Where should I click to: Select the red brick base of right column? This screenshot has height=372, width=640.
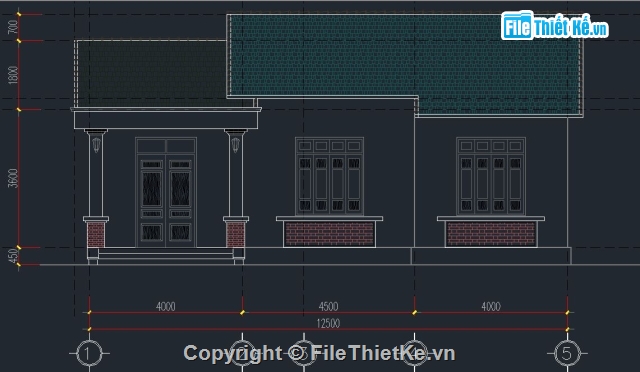point(236,234)
